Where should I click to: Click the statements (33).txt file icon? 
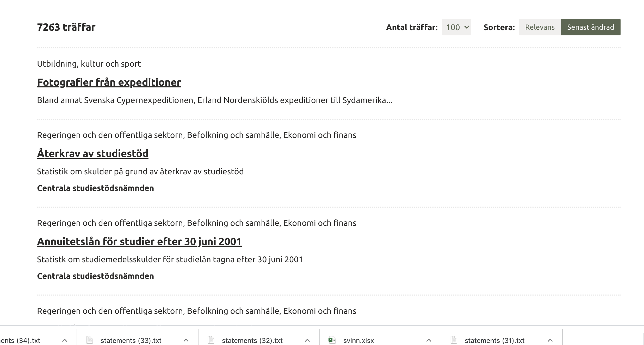tap(90, 340)
